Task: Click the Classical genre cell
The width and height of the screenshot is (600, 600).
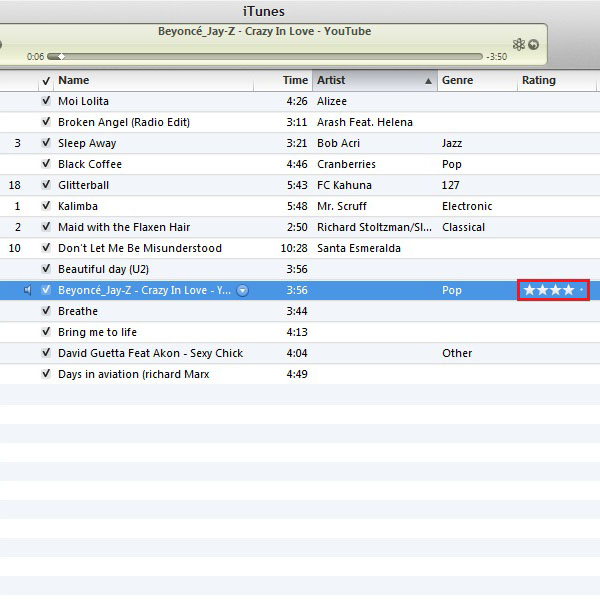Action: [463, 227]
